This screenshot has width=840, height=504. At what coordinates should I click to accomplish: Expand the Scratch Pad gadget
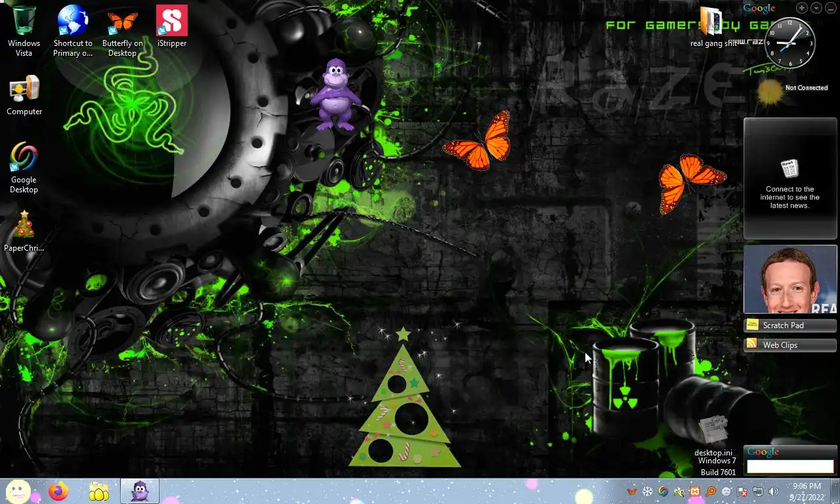pyautogui.click(x=790, y=325)
